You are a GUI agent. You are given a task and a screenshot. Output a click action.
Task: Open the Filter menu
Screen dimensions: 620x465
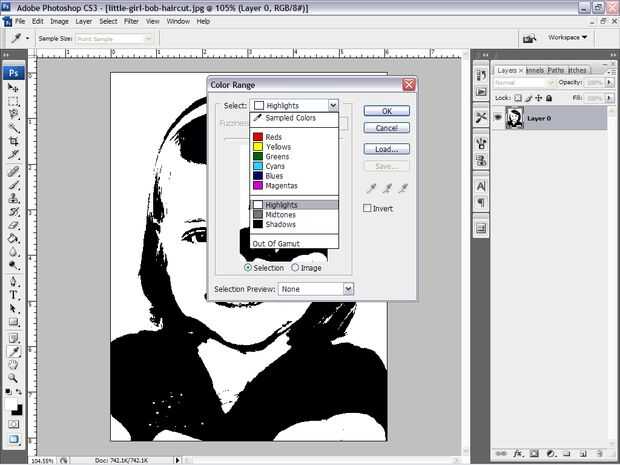click(x=131, y=21)
